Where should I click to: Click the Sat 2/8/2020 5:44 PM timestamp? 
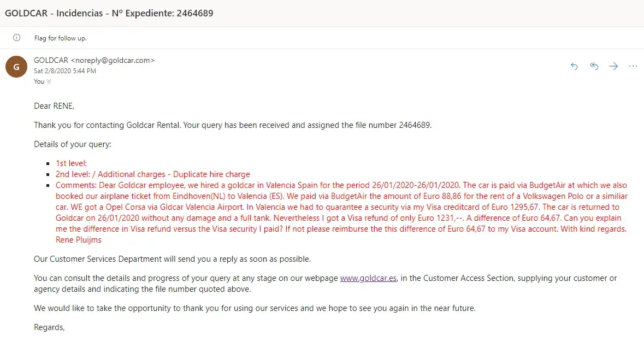tap(64, 71)
